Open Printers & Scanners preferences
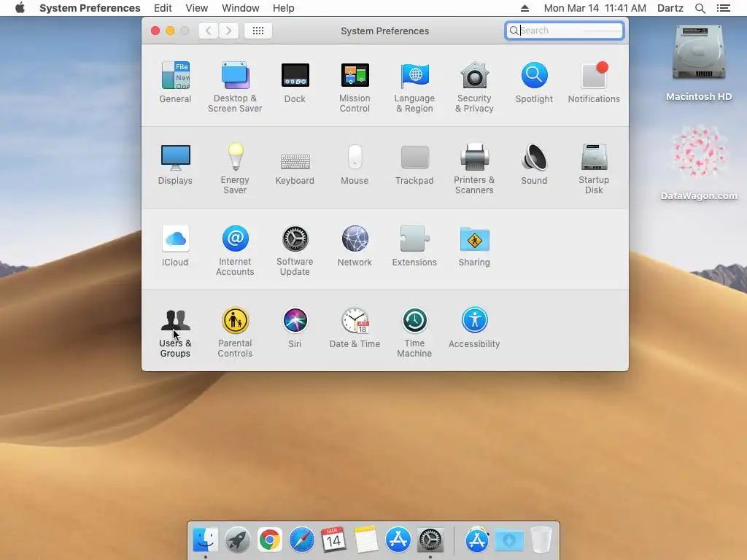 (474, 168)
